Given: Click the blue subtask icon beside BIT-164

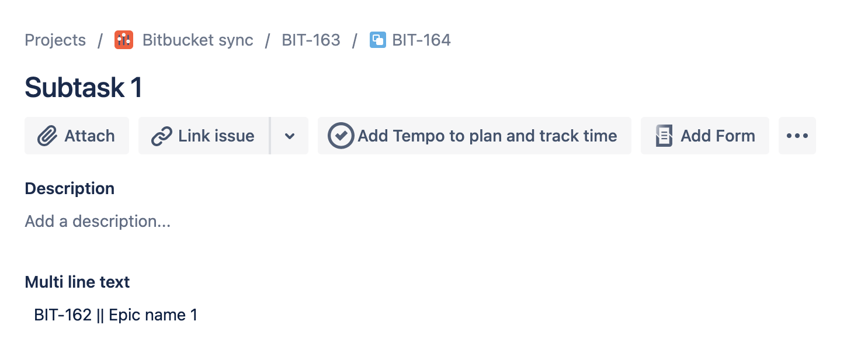Looking at the screenshot, I should click(x=378, y=40).
